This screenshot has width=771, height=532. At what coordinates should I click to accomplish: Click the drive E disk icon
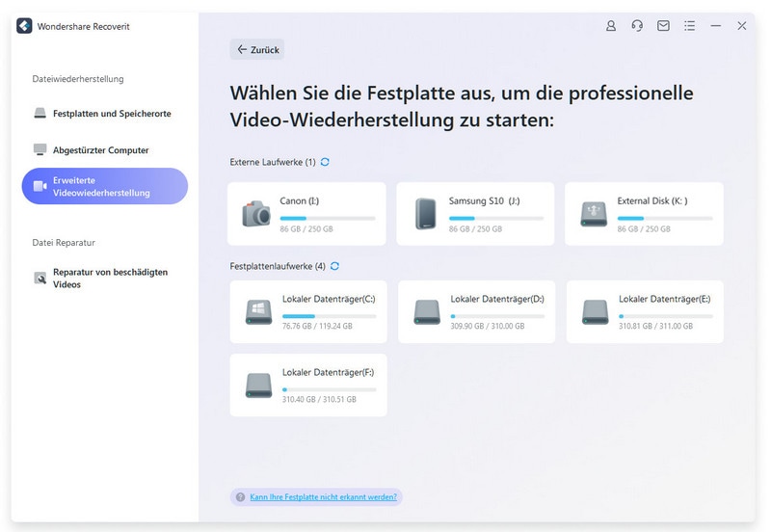click(x=595, y=311)
